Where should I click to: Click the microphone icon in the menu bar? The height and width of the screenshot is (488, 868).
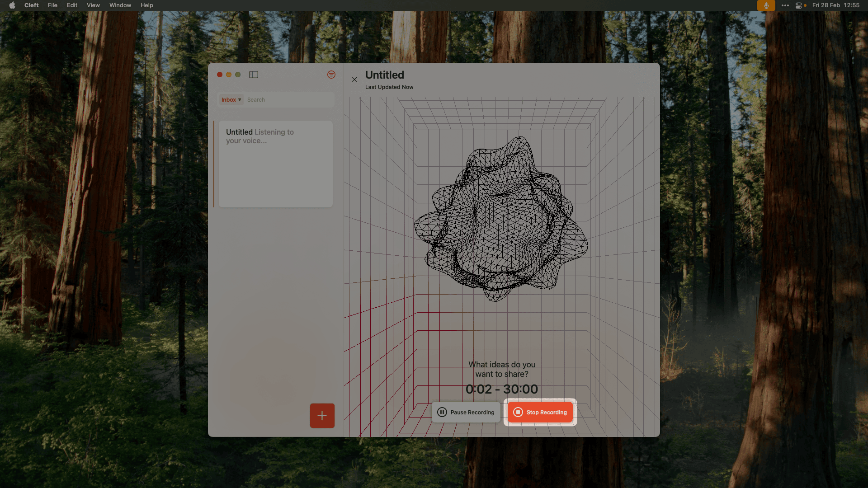766,5
